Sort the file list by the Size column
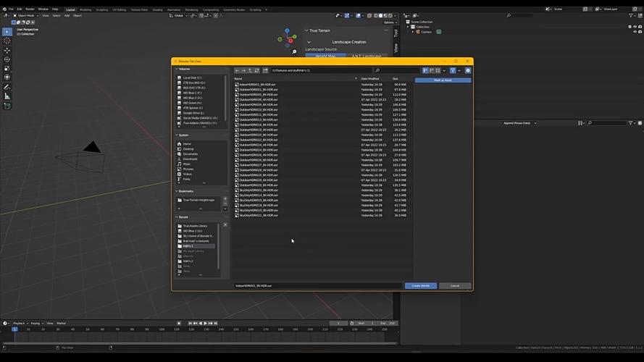 [395, 79]
